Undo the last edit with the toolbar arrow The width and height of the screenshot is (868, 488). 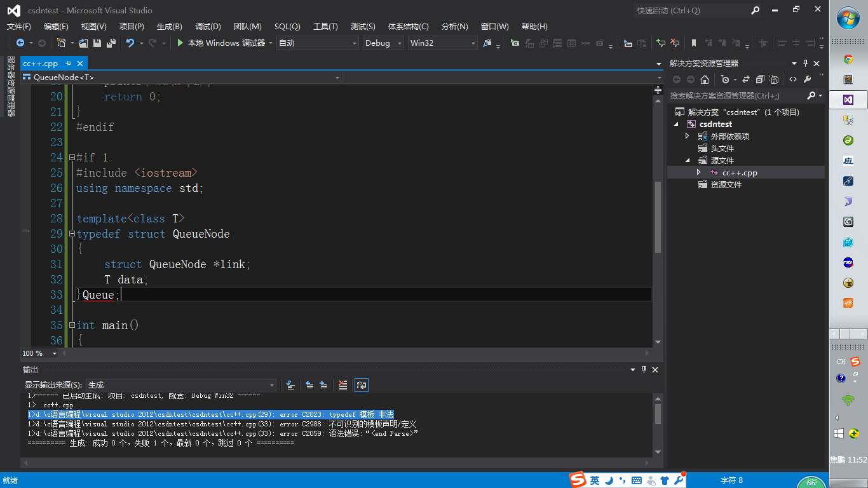point(130,43)
